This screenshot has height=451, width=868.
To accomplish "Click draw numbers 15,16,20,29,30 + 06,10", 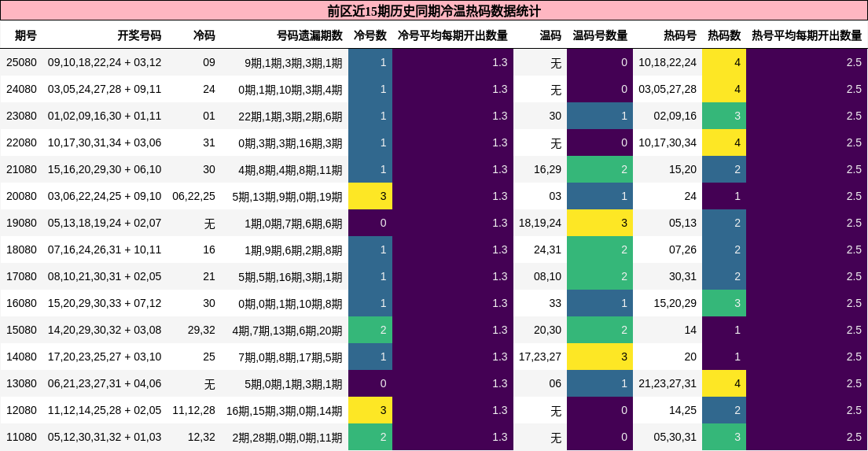I will click(x=105, y=169).
